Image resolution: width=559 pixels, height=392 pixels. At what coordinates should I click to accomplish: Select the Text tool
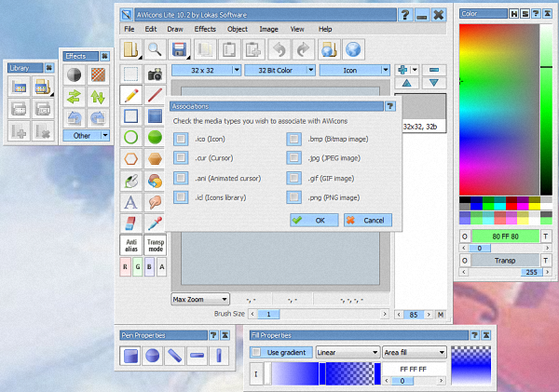pos(130,202)
